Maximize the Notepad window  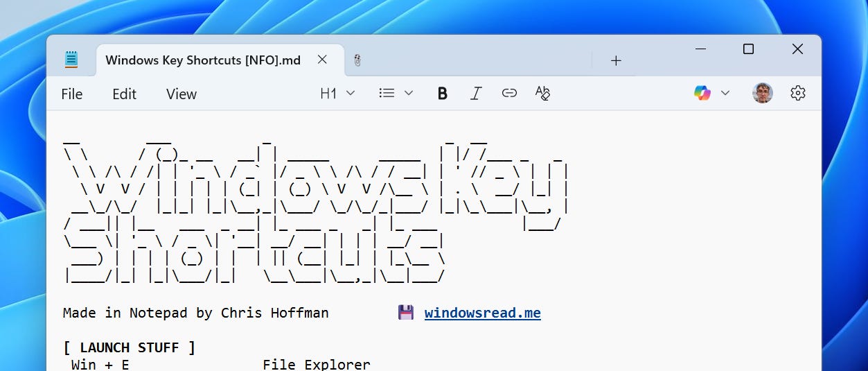[748, 49]
